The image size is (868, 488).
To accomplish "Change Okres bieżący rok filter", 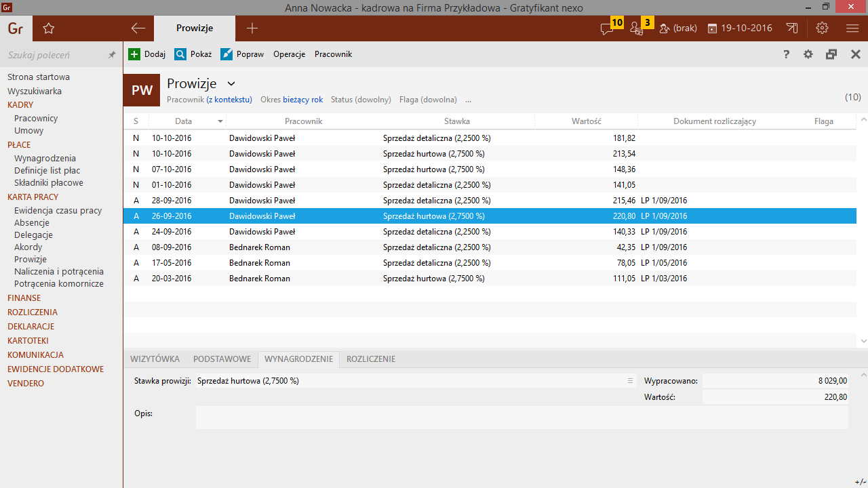I will pyautogui.click(x=292, y=100).
